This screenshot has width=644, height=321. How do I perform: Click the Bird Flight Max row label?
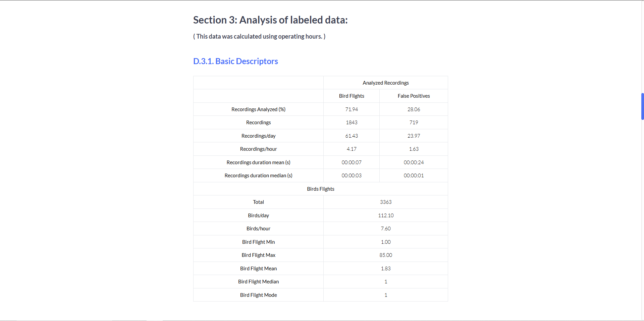pos(258,255)
